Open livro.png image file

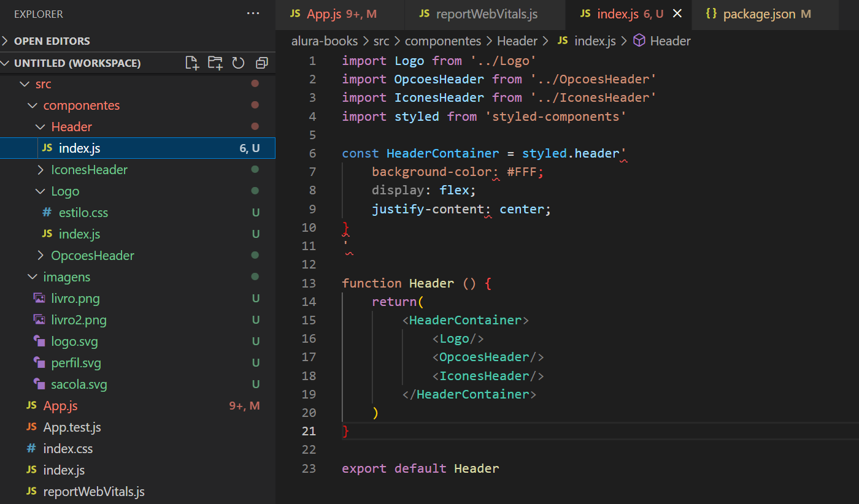point(137,299)
